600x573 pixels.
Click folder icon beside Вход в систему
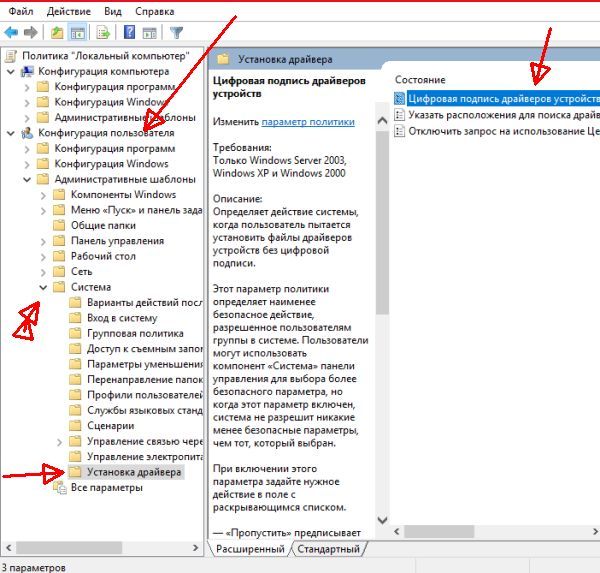coord(75,318)
